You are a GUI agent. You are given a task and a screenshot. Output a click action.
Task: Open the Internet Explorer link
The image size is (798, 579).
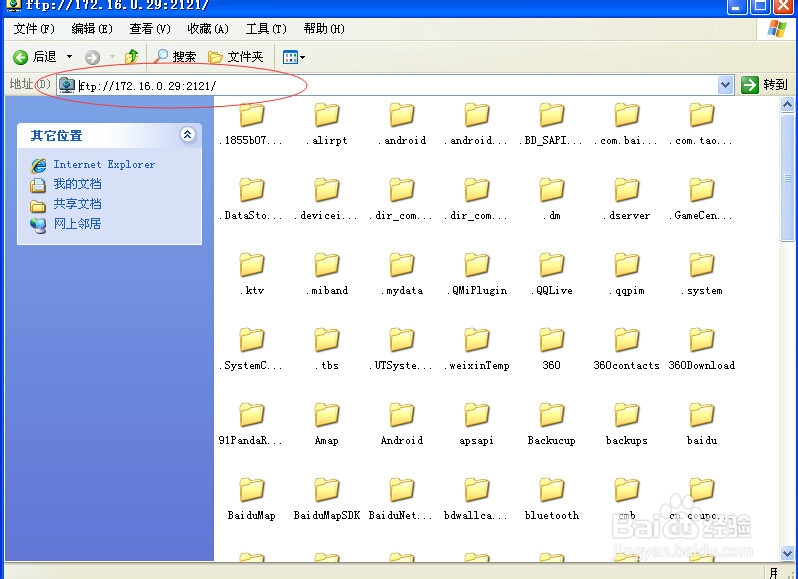pyautogui.click(x=104, y=164)
